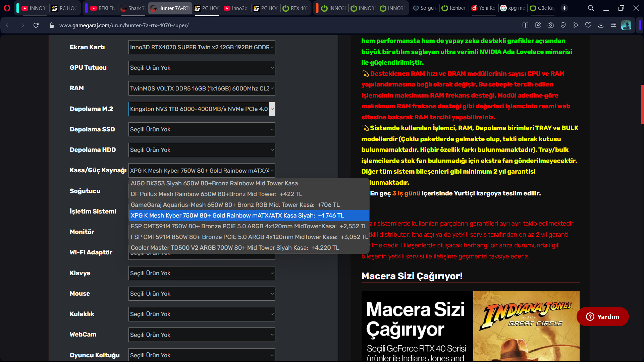The height and width of the screenshot is (362, 644).
Task: Choose AIGO DK353 Siyah 650W option
Action: [214, 183]
